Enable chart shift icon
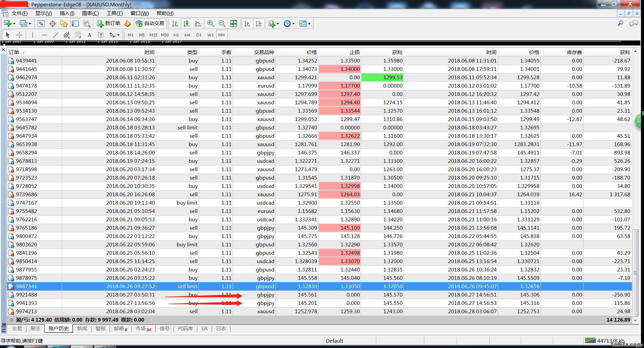Viewport: 644px width, 348px height. pos(258,23)
